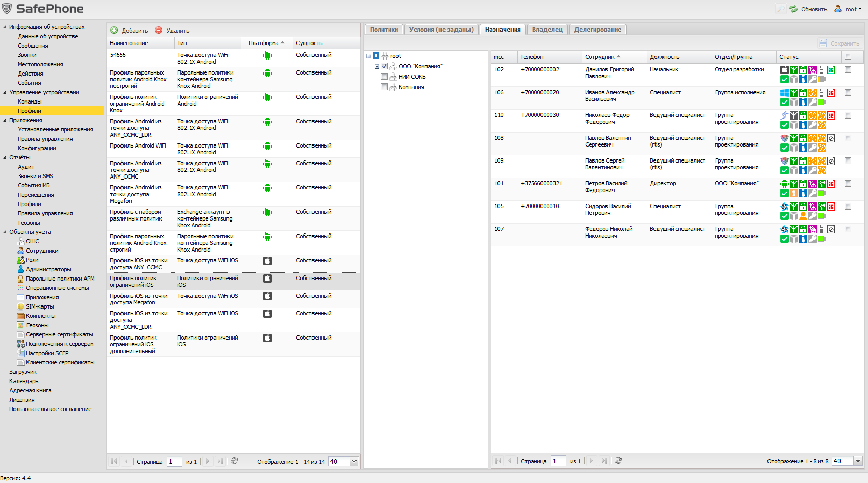Check the checkbox for employee 106 Иванов
Viewport: 868px width, 483px height.
[848, 93]
